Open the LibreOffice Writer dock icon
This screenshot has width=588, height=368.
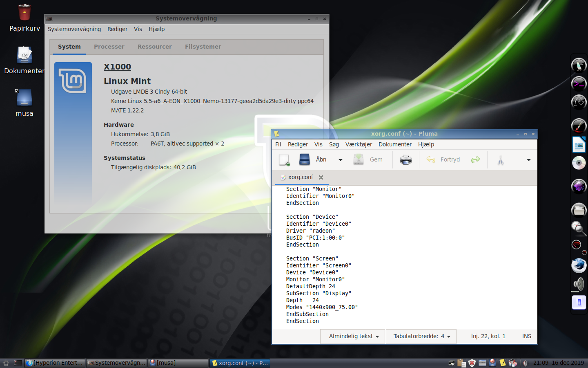579,145
